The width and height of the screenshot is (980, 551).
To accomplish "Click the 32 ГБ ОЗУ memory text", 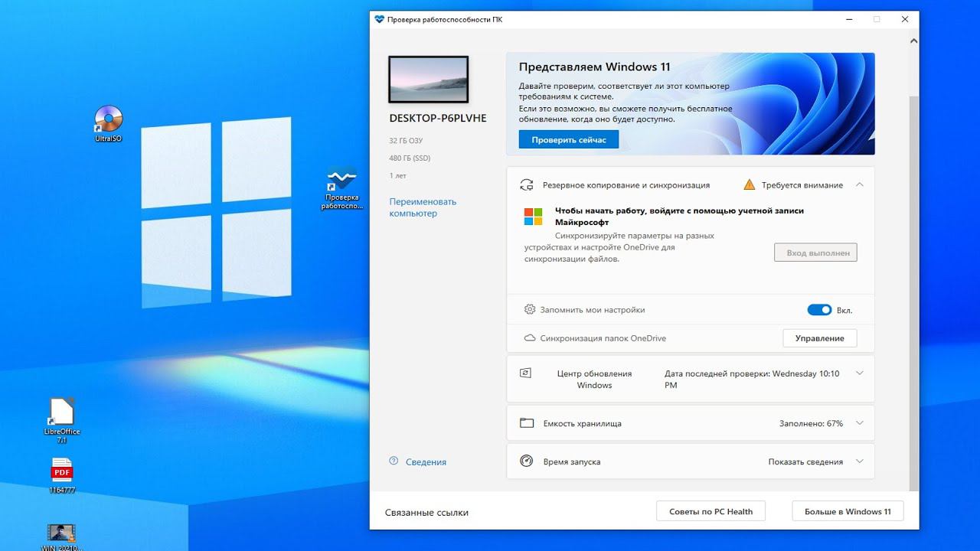I will tap(406, 141).
